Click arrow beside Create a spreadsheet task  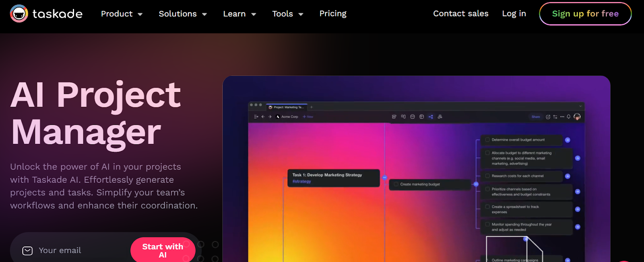(578, 209)
